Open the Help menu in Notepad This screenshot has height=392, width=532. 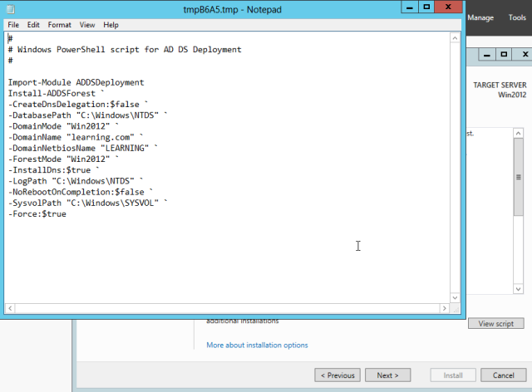point(111,25)
